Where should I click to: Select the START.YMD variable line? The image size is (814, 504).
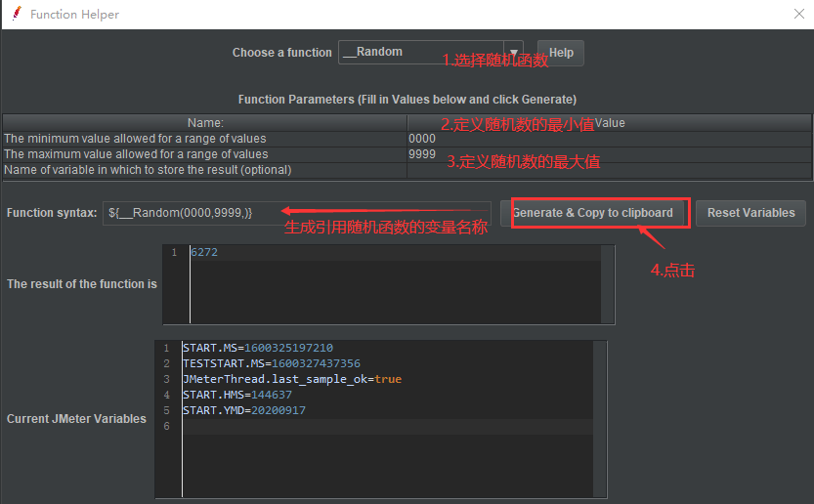click(243, 410)
